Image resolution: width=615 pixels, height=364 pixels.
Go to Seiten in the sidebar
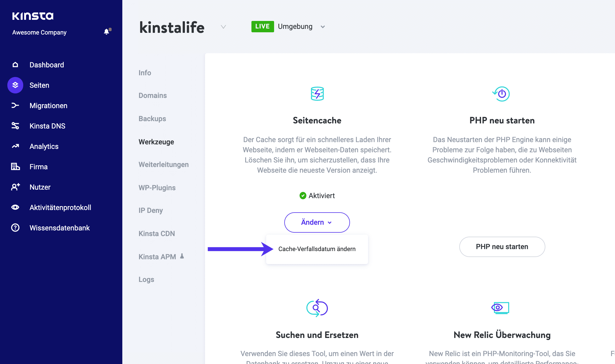(x=39, y=85)
